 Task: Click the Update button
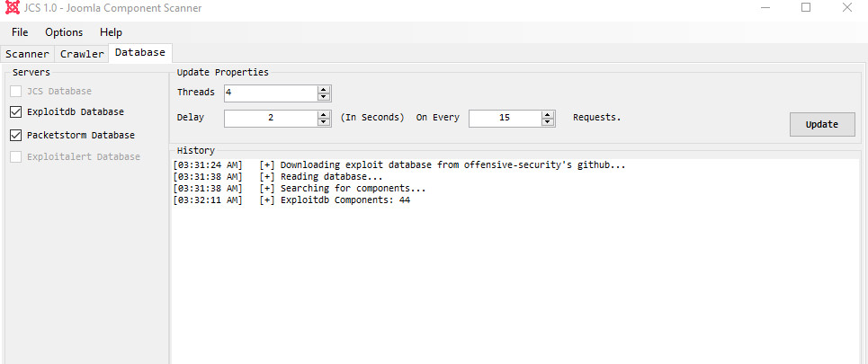coord(822,124)
